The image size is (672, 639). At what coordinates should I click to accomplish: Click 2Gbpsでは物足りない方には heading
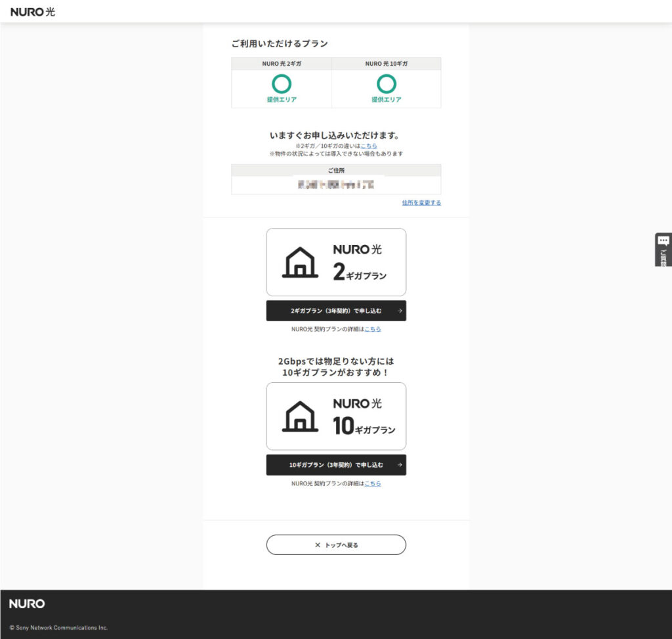(336, 361)
